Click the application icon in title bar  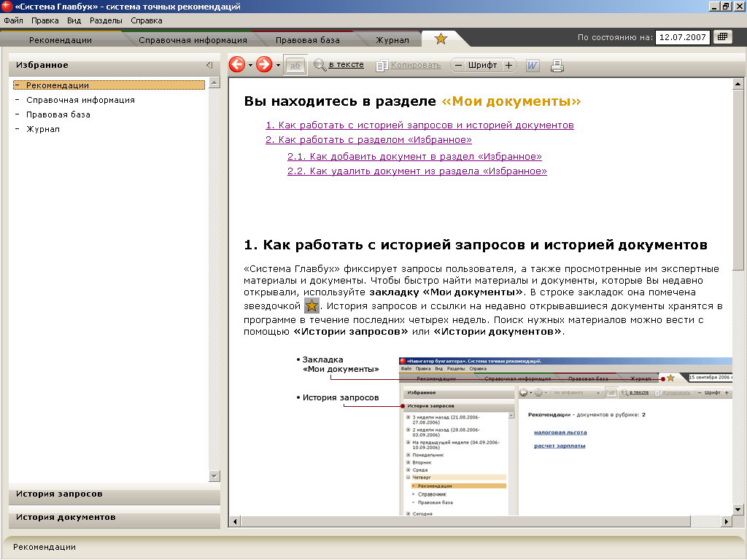point(6,6)
